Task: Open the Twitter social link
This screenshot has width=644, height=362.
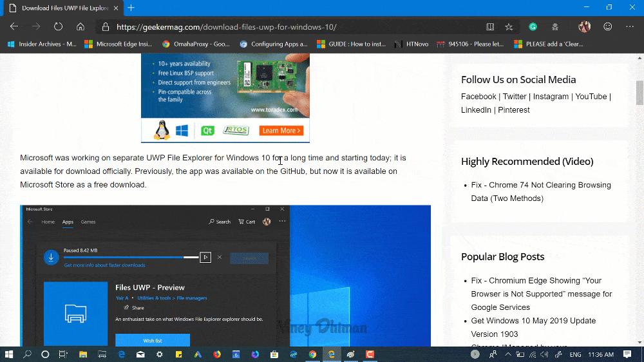Action: [x=514, y=97]
